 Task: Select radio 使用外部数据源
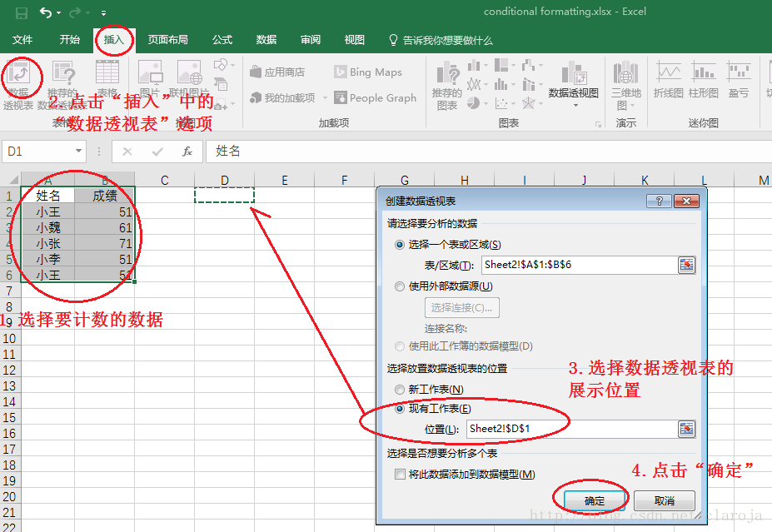pos(400,286)
